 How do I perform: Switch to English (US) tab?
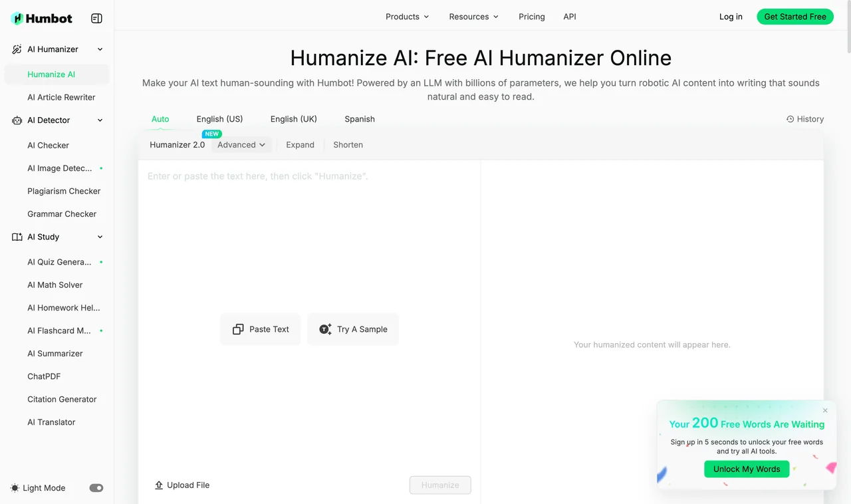coord(220,119)
